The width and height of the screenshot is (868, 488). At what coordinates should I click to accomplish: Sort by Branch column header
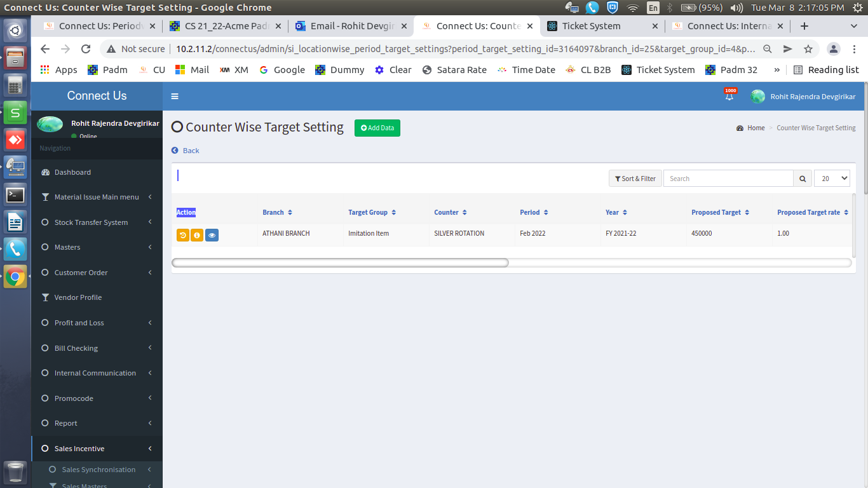[x=277, y=212]
